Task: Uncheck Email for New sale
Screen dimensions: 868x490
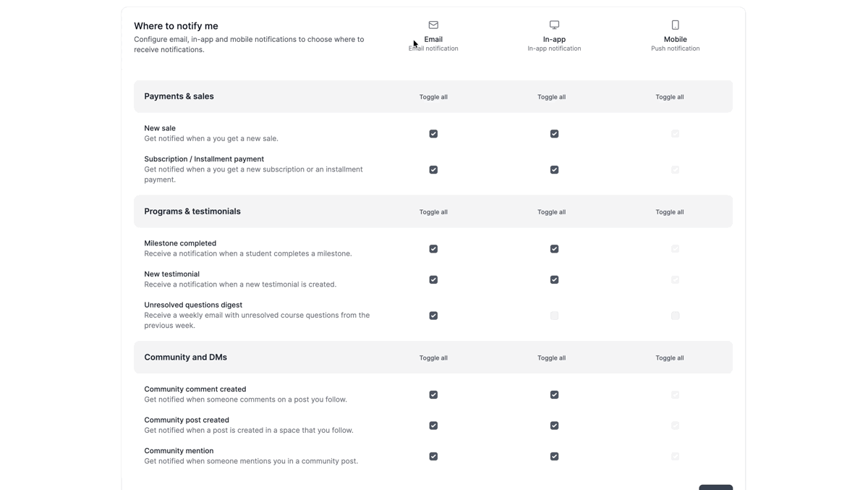Action: point(433,134)
